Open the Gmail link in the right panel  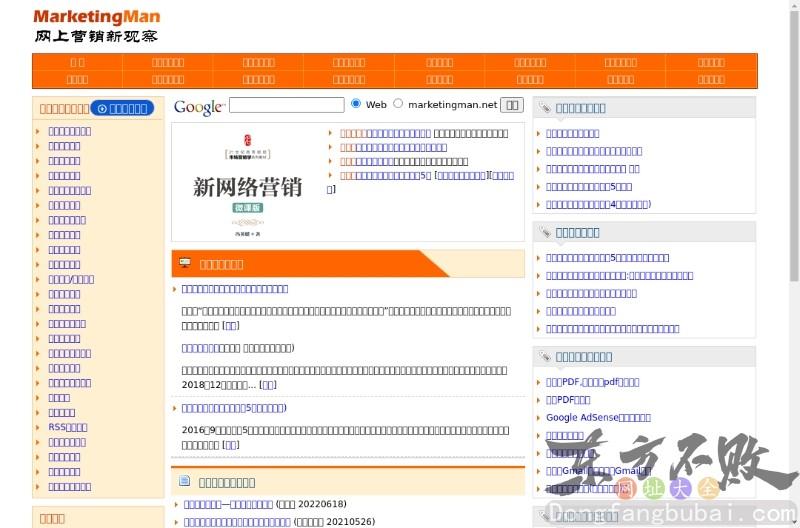[598, 471]
